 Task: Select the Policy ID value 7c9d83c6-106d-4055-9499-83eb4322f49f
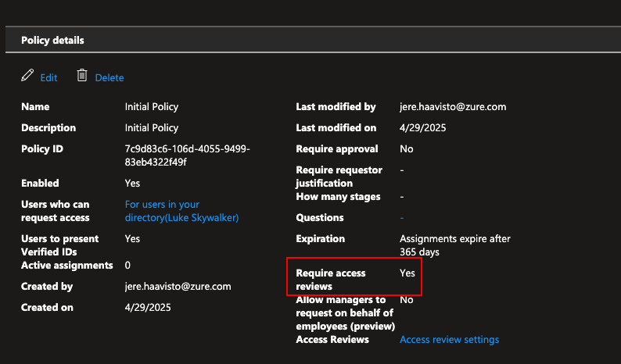coord(188,155)
